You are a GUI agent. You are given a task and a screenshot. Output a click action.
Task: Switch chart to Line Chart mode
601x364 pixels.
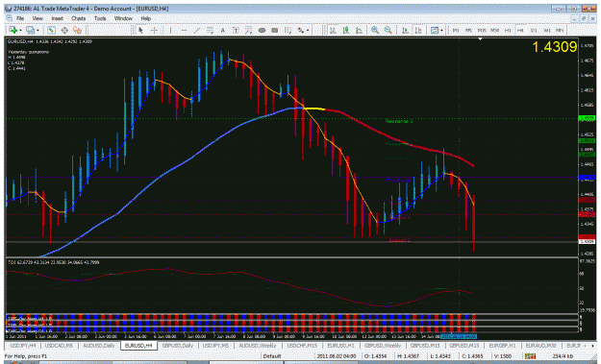pyautogui.click(x=359, y=30)
